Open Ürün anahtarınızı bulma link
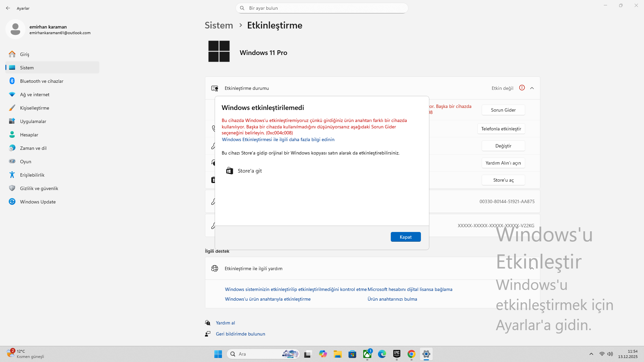This screenshot has width=644, height=362. (392, 299)
